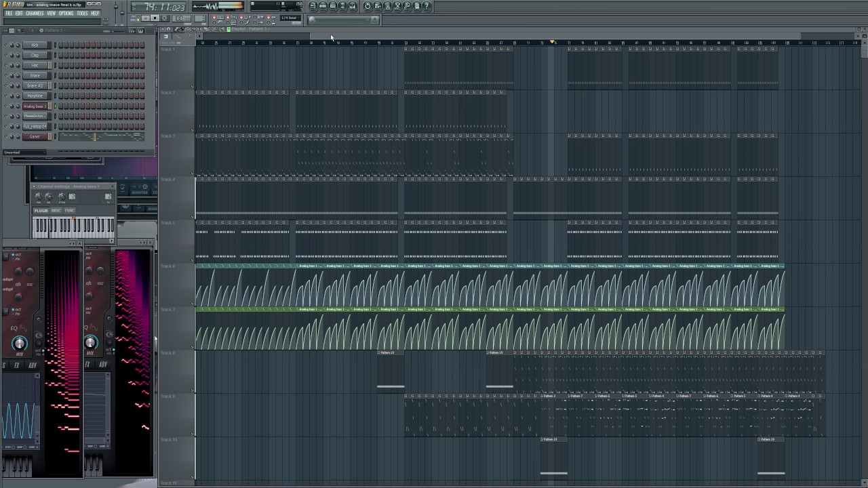This screenshot has height=488, width=868.
Task: Select the Snare #2 channel button
Action: click(x=35, y=85)
